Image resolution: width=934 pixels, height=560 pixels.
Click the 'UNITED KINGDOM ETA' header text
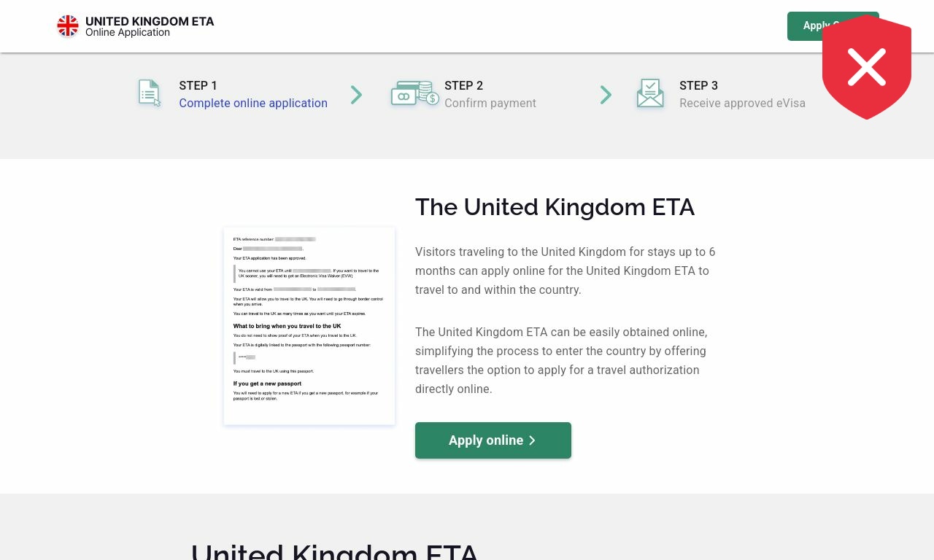click(x=150, y=21)
